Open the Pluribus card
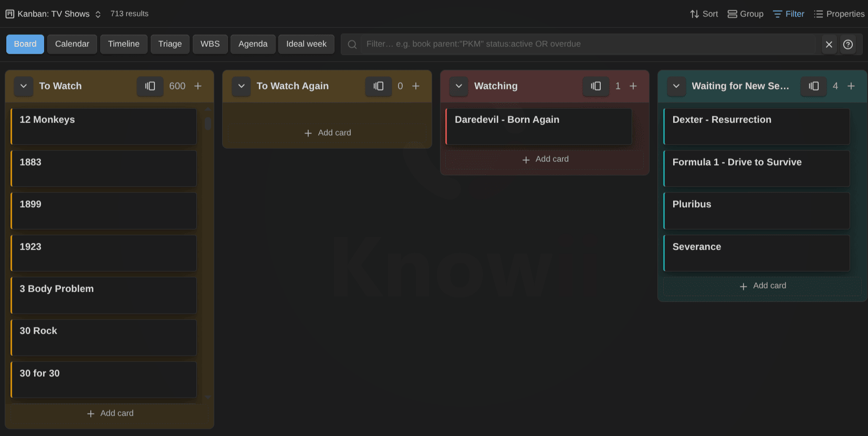868x436 pixels. click(757, 211)
